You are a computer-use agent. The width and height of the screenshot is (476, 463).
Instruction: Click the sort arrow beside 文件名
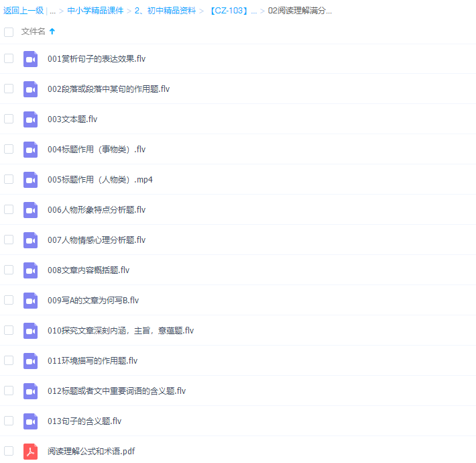pyautogui.click(x=52, y=32)
